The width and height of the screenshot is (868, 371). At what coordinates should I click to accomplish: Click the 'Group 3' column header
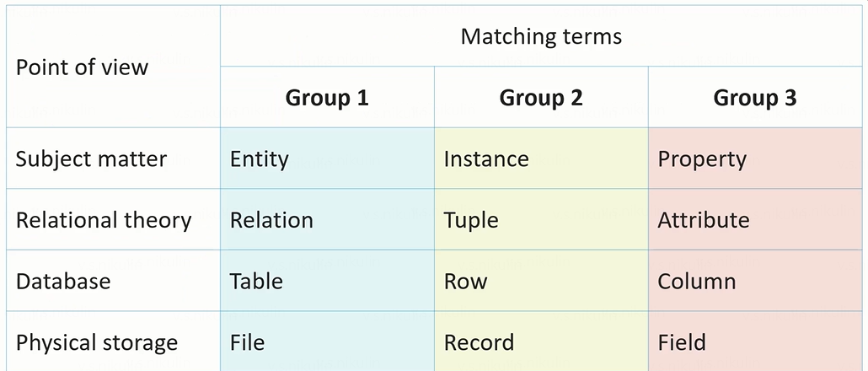[755, 98]
